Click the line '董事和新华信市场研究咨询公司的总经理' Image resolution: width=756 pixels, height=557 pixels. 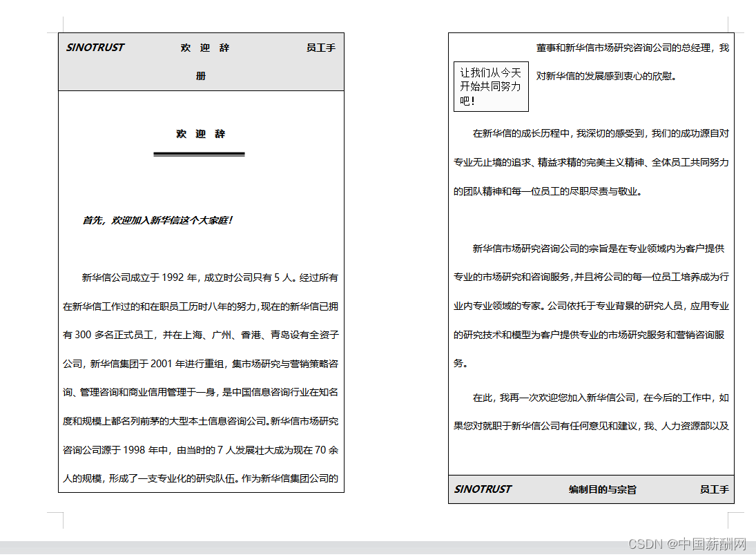coord(632,48)
